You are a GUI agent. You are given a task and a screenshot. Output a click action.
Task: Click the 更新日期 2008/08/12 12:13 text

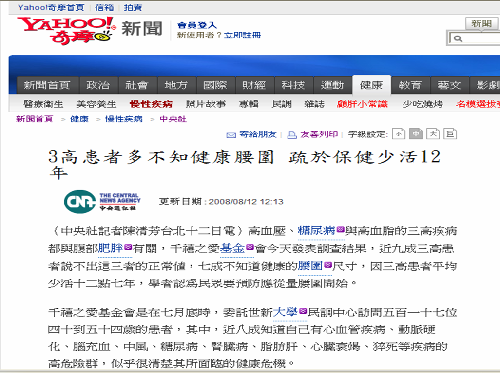coord(221,202)
